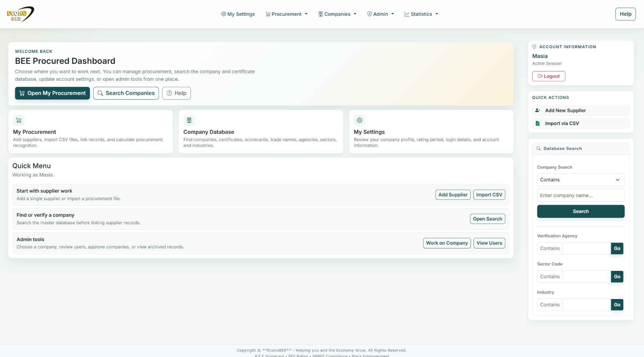This screenshot has height=357, width=644.
Task: Open the Help button in the top right
Action: (626, 14)
